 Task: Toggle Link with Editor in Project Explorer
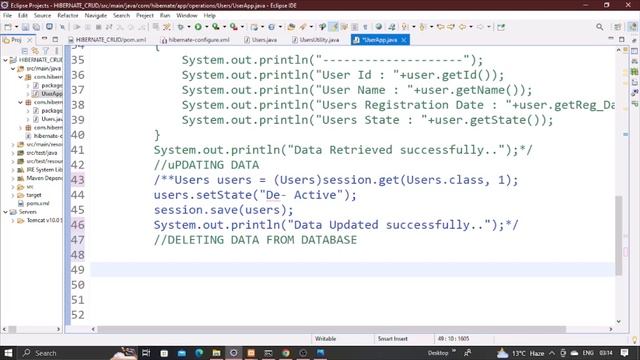(35, 51)
